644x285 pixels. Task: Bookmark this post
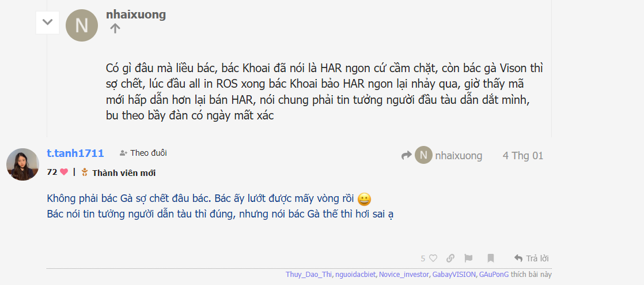[x=490, y=258]
